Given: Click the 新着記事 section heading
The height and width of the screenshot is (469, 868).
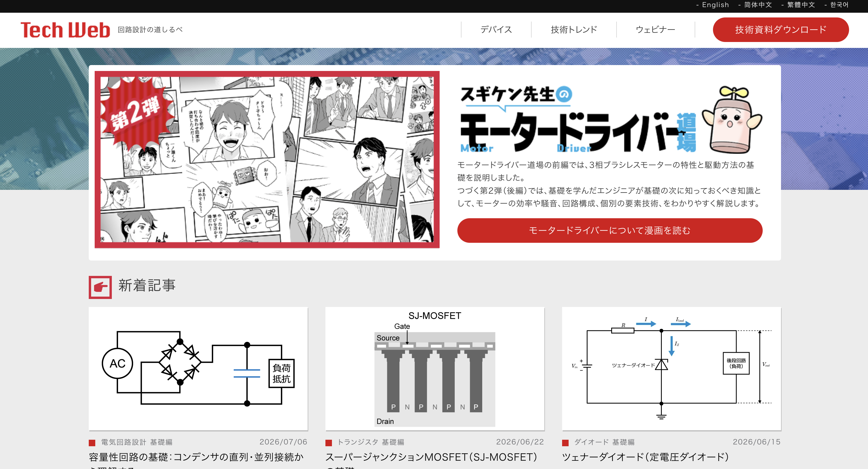Looking at the screenshot, I should click(147, 285).
